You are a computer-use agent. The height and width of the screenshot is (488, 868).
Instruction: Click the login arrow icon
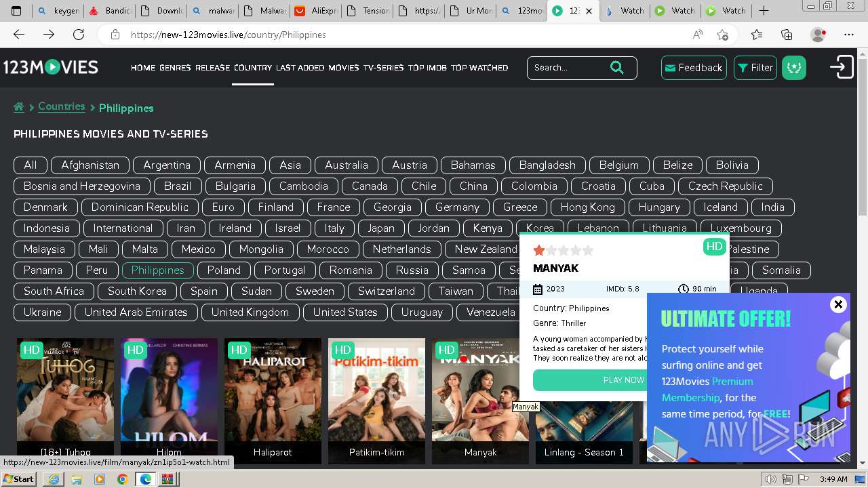[842, 67]
